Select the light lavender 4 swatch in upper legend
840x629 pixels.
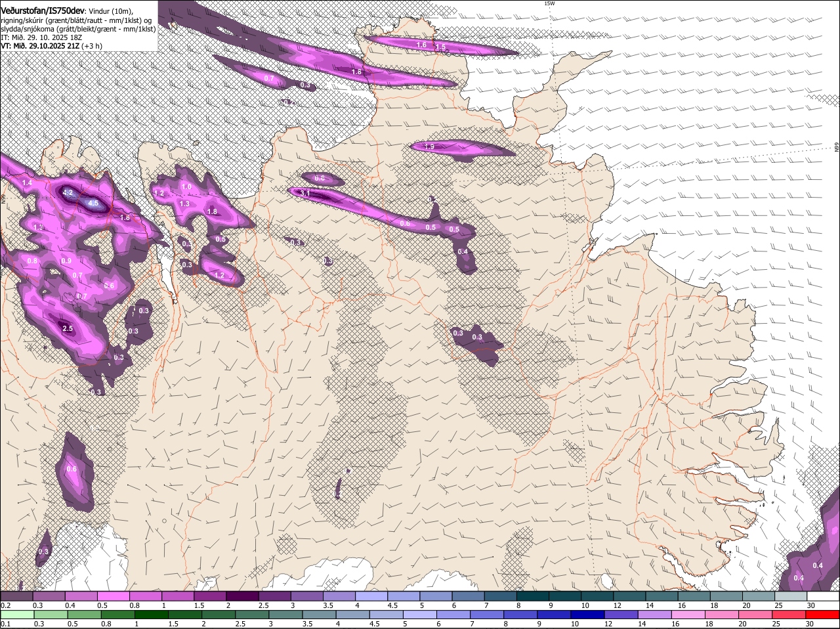point(371,596)
